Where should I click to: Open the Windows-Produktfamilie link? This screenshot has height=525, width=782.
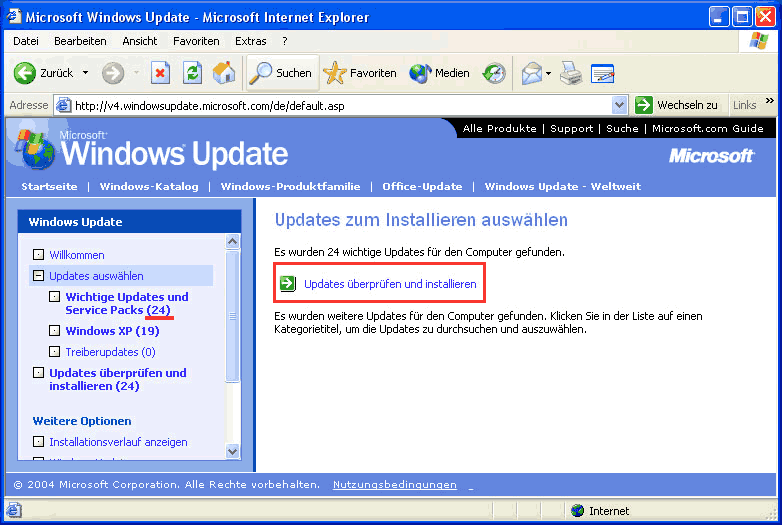tap(290, 186)
